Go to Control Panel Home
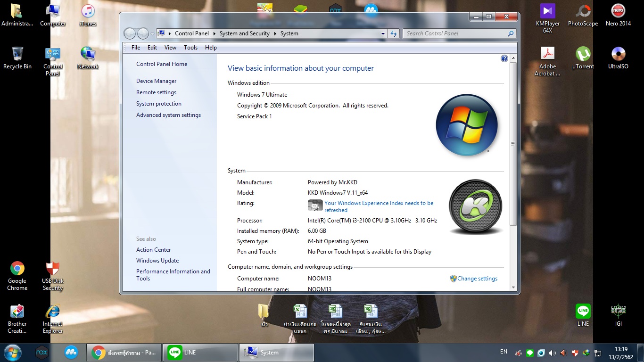Image resolution: width=644 pixels, height=362 pixels. tap(162, 64)
